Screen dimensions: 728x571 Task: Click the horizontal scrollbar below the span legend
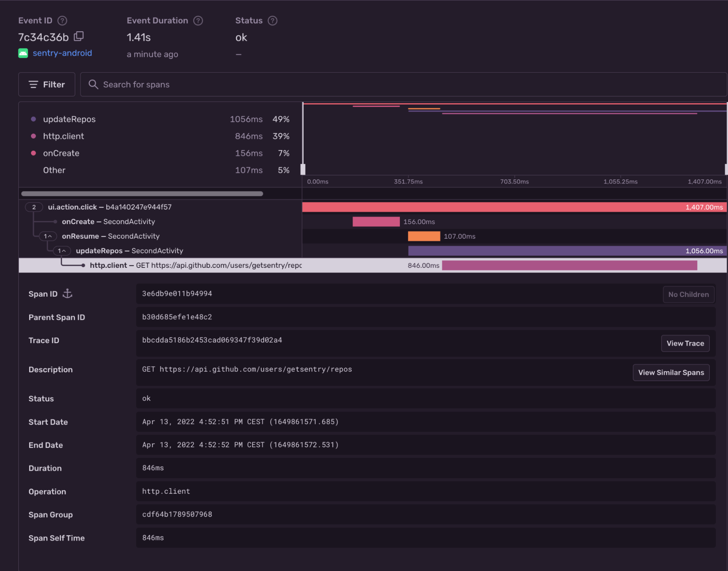(141, 193)
